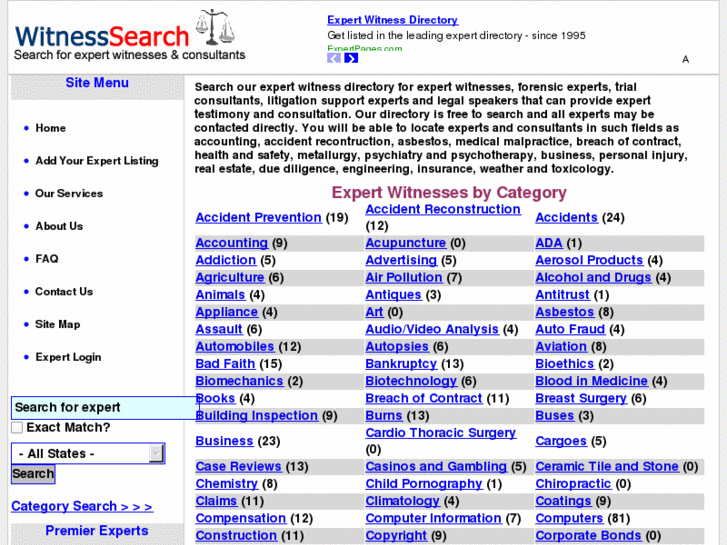Screen dimensions: 727x545
Task: Advance ad with right arrow button
Action: (x=351, y=58)
